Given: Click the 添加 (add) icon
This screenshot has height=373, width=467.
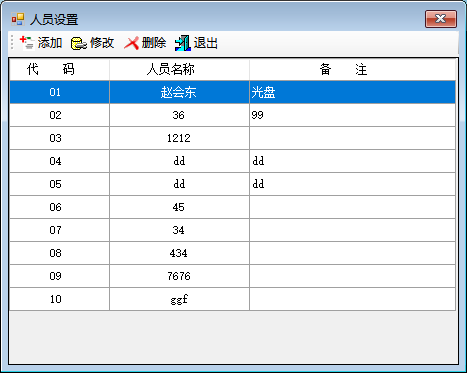Looking at the screenshot, I should 27,43.
